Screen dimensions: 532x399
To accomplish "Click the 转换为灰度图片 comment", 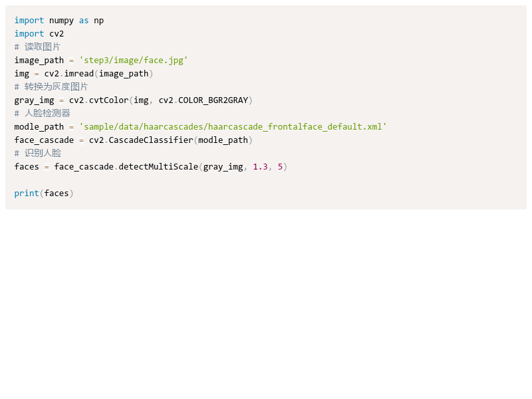I will click(x=51, y=87).
